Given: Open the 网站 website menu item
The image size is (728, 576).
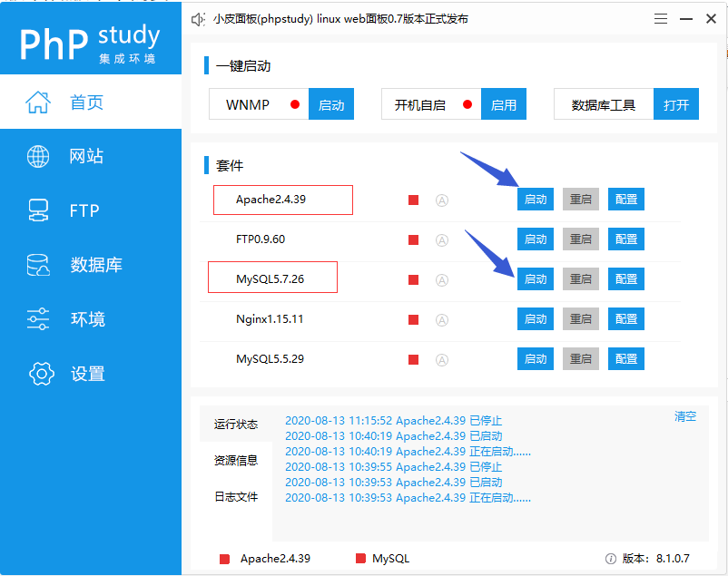Looking at the screenshot, I should 91,156.
